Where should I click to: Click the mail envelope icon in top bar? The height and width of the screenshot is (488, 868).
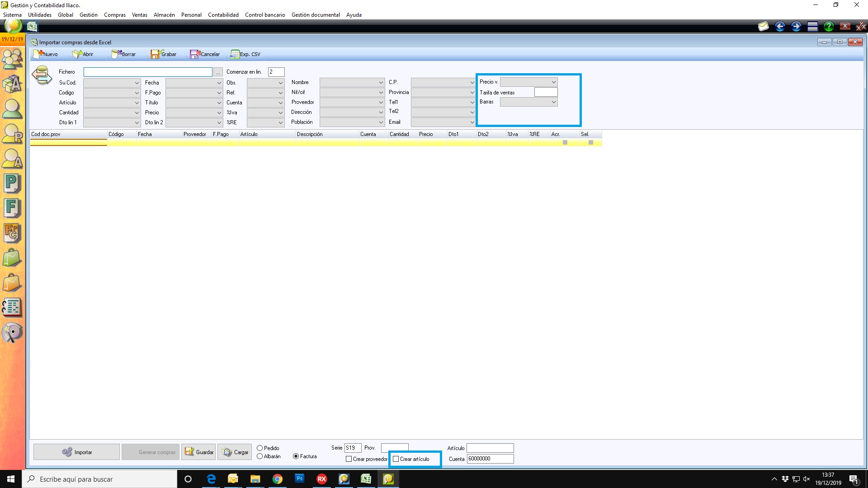point(764,27)
